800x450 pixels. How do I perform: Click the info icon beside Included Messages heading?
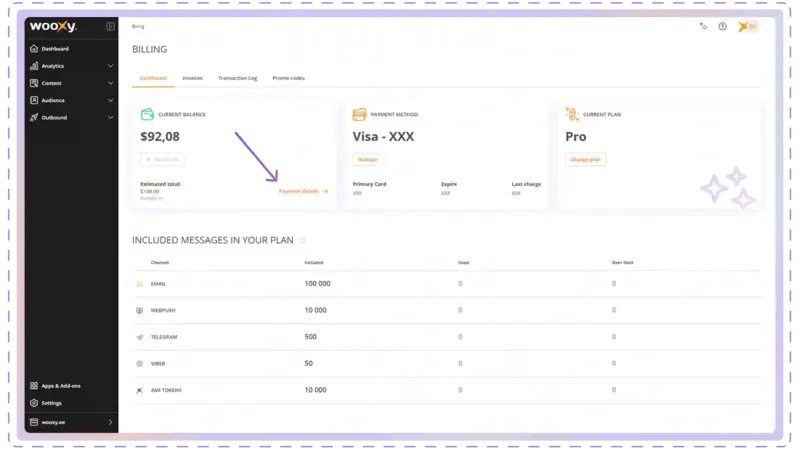[303, 240]
